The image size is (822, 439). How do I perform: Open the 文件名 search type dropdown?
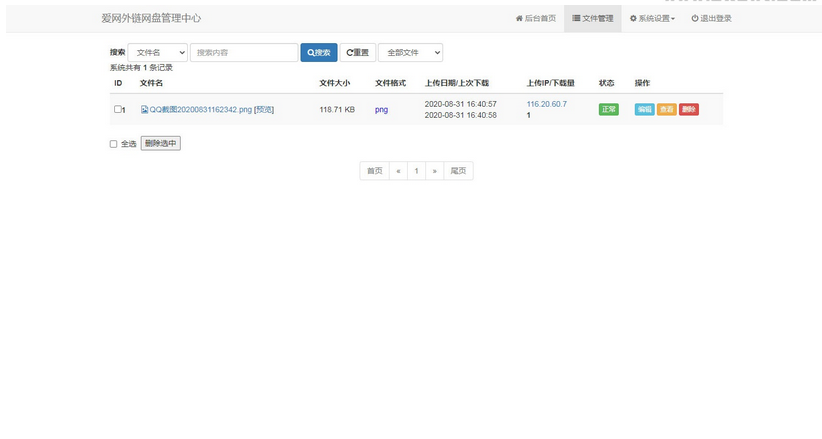pyautogui.click(x=158, y=52)
